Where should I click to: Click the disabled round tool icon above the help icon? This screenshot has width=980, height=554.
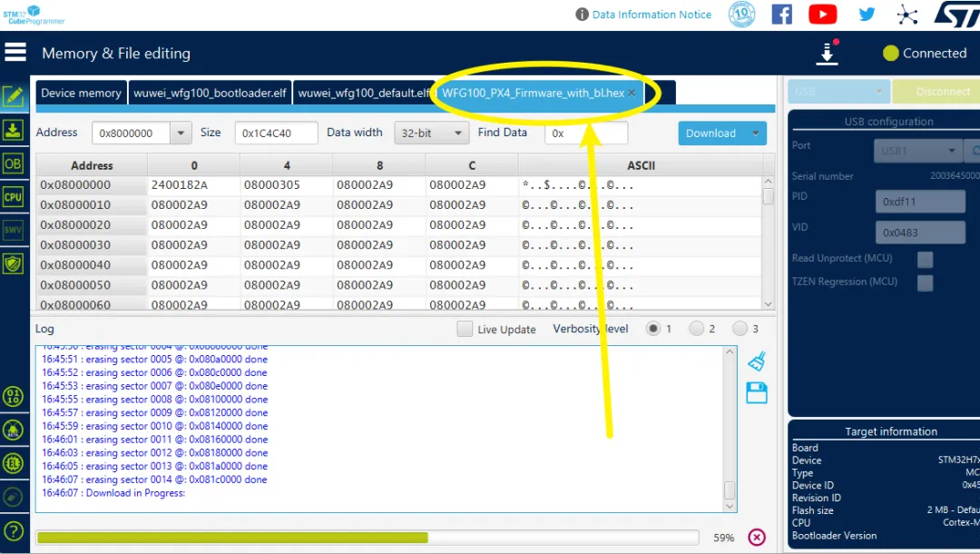pos(13,497)
